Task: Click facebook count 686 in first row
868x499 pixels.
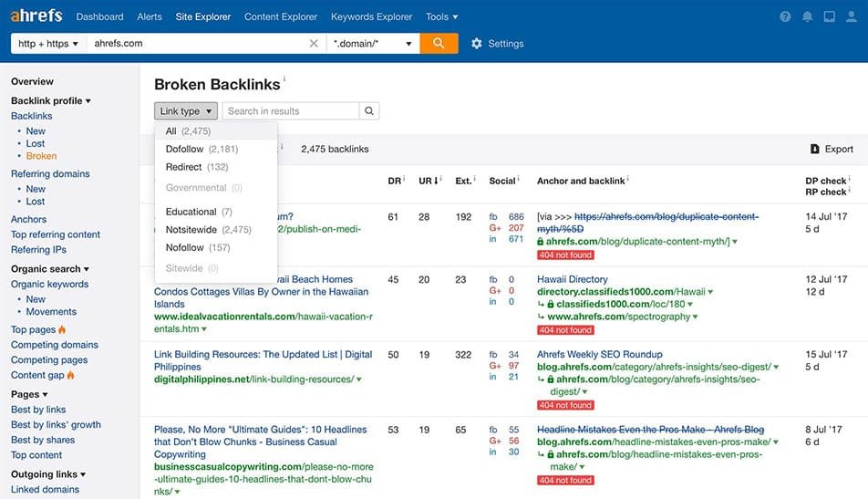Action: (516, 216)
